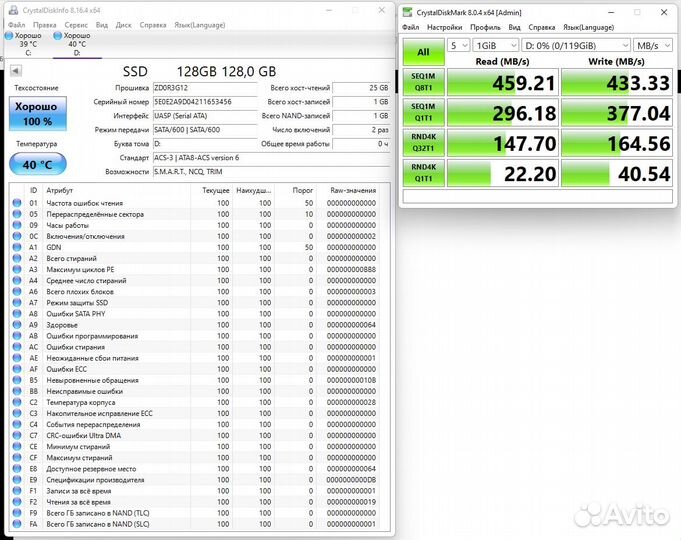Click the firmware field ZD0R3G12
Screen dimensions: 681x540
205,88
